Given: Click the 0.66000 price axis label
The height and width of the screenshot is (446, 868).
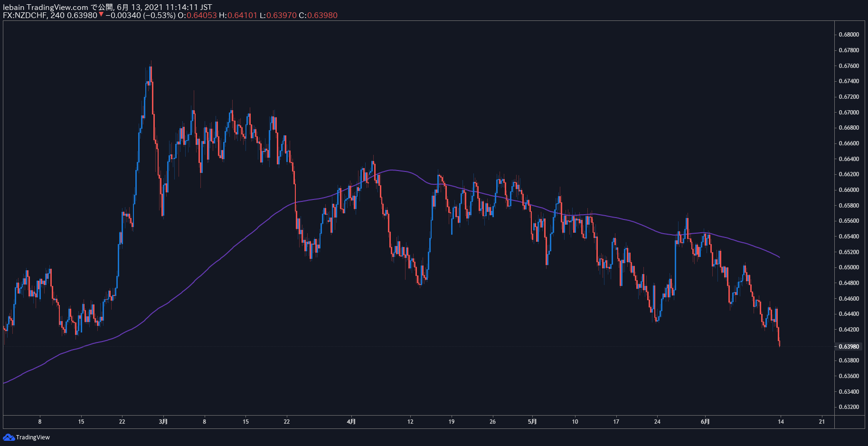Looking at the screenshot, I should (x=849, y=190).
